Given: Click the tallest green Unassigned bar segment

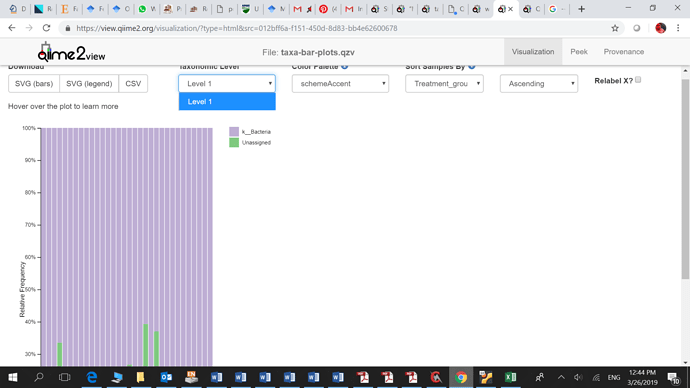Looking at the screenshot, I should coord(146,345).
